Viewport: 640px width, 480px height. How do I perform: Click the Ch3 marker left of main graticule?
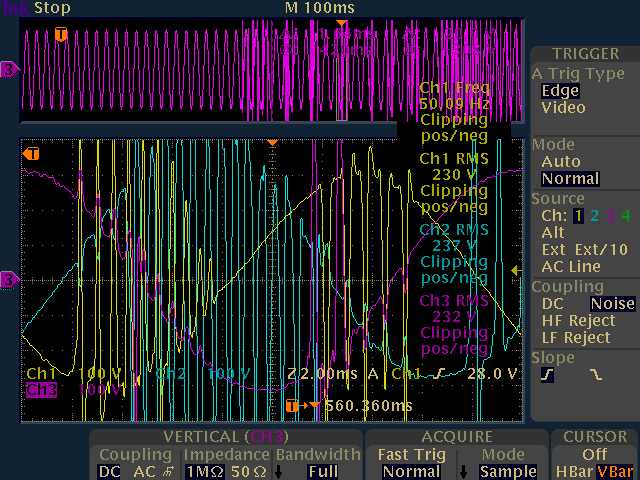click(x=9, y=278)
